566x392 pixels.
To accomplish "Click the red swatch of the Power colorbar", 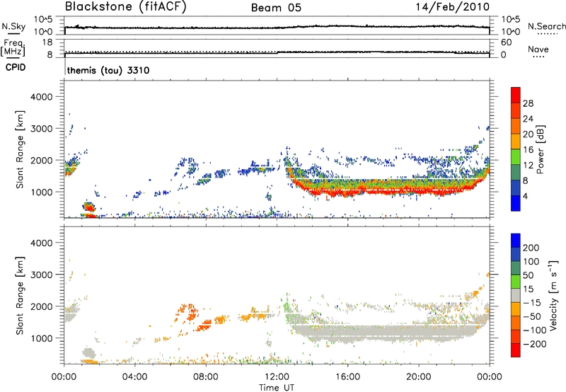I will click(x=516, y=95).
